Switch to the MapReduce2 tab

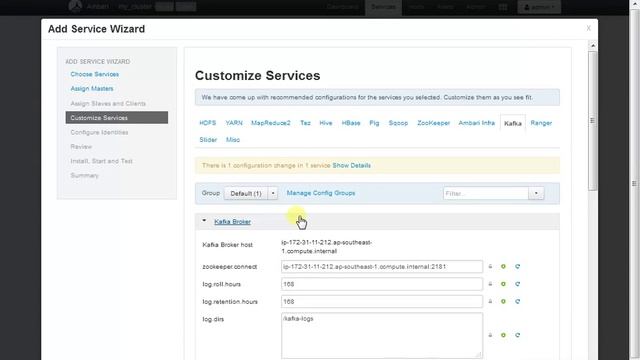click(271, 123)
